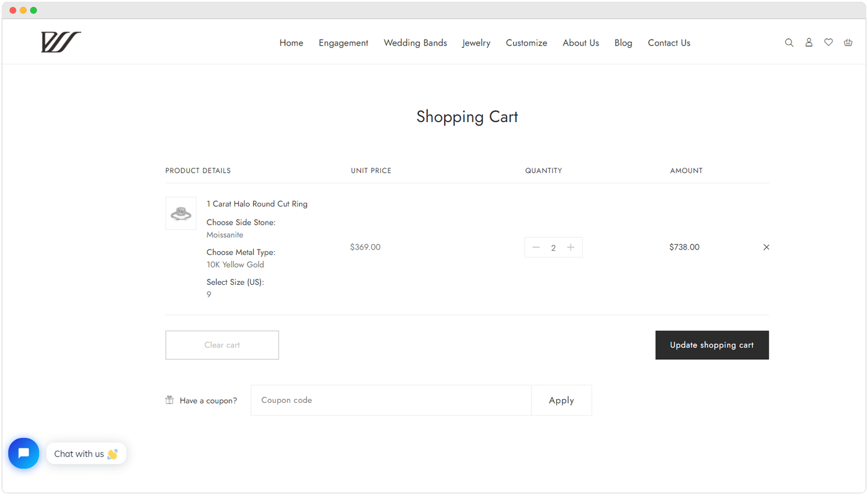Click the $738.00 amount
Viewport: 868px width, 495px height.
(x=684, y=247)
